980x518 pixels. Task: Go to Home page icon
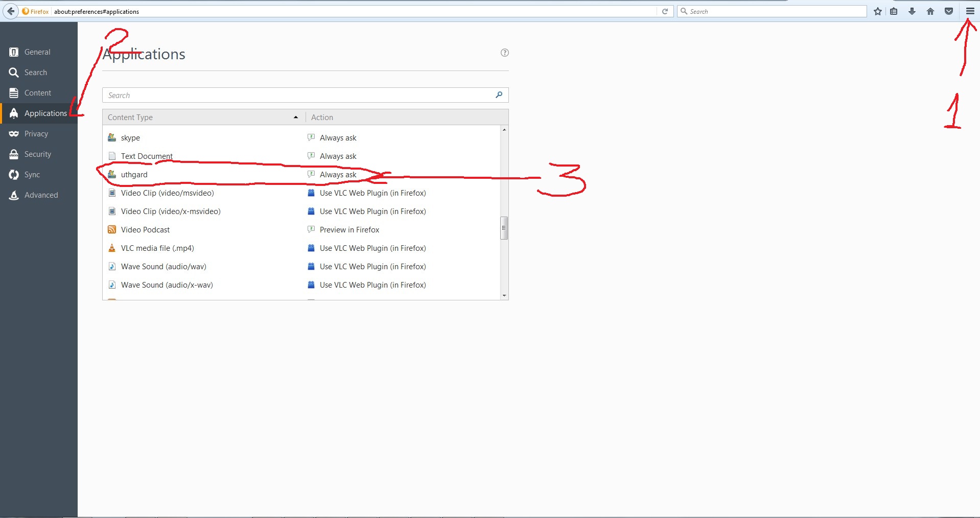pos(930,11)
